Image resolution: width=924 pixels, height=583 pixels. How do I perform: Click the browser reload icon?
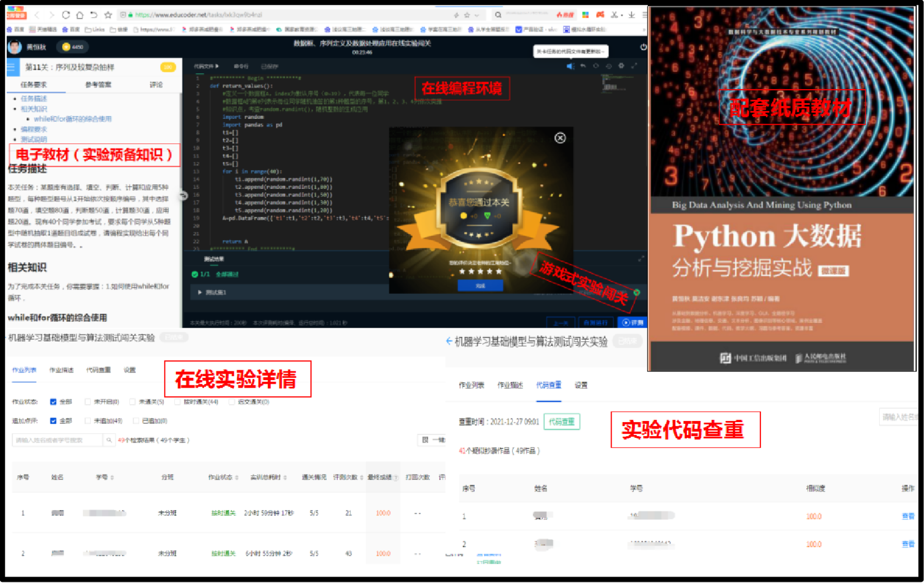[65, 15]
